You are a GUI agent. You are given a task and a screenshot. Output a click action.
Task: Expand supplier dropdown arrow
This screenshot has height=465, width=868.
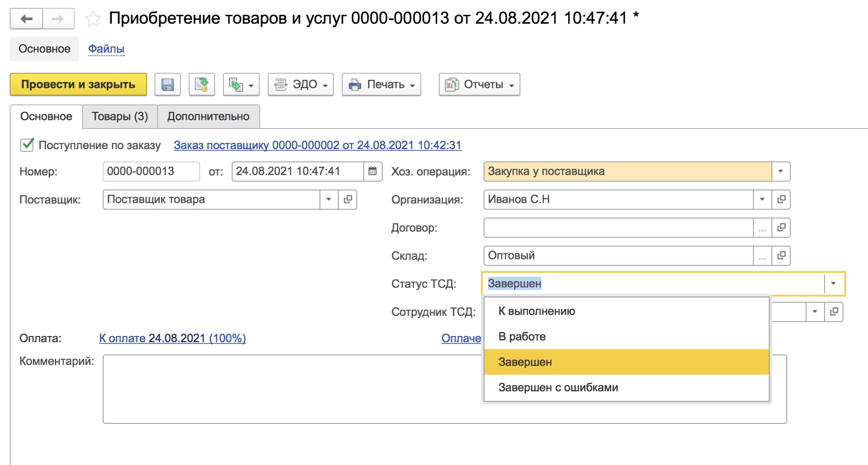click(329, 199)
